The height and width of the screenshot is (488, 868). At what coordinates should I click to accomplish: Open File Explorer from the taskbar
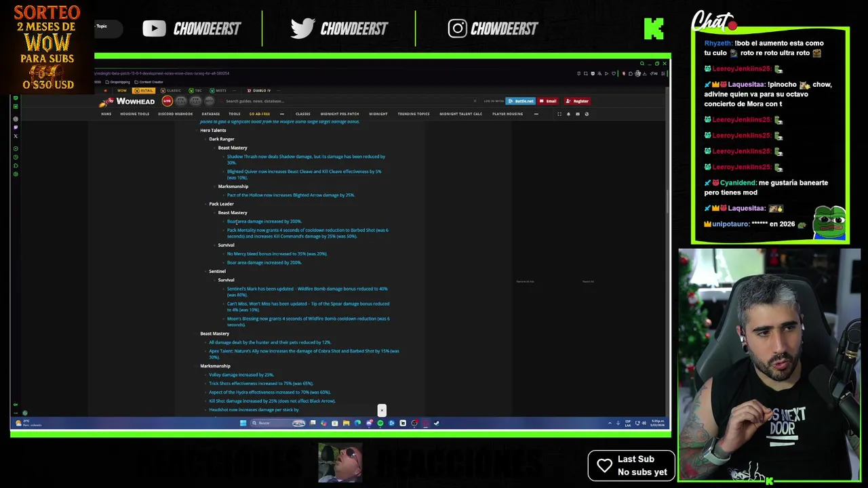coord(347,423)
